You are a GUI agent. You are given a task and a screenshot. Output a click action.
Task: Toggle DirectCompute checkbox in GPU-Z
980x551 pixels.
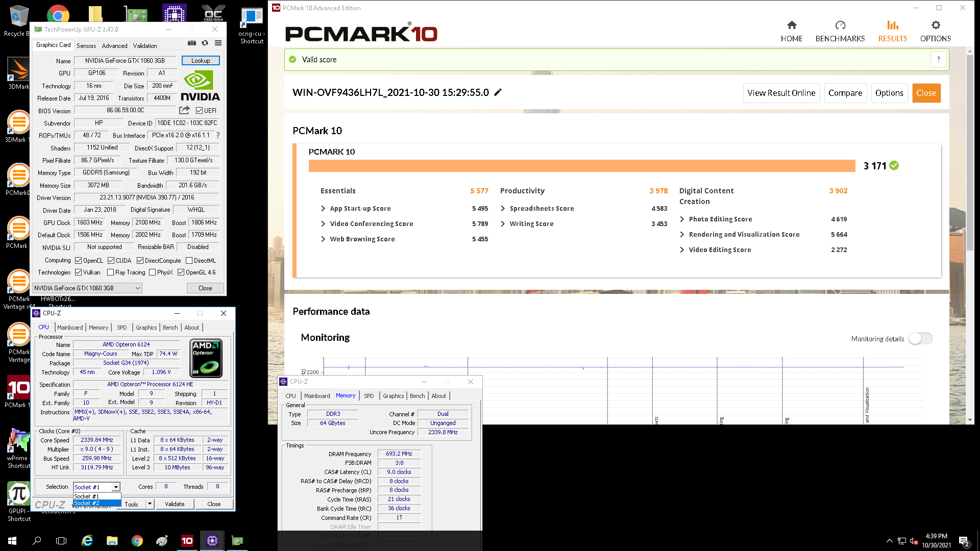pyautogui.click(x=140, y=261)
